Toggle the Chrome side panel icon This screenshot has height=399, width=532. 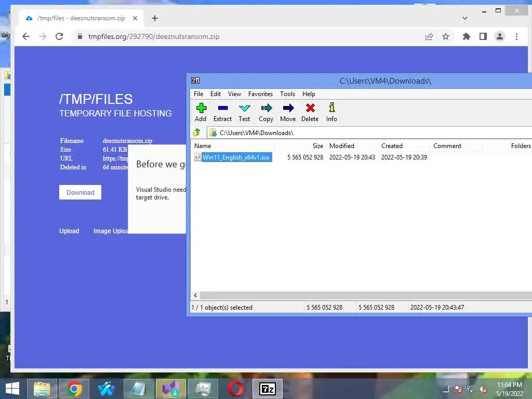[x=483, y=37]
